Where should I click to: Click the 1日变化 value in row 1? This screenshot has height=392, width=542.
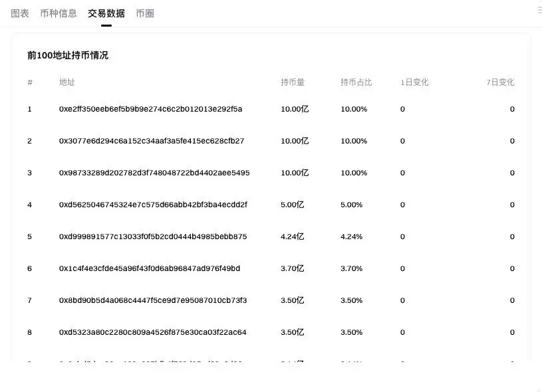click(x=402, y=109)
